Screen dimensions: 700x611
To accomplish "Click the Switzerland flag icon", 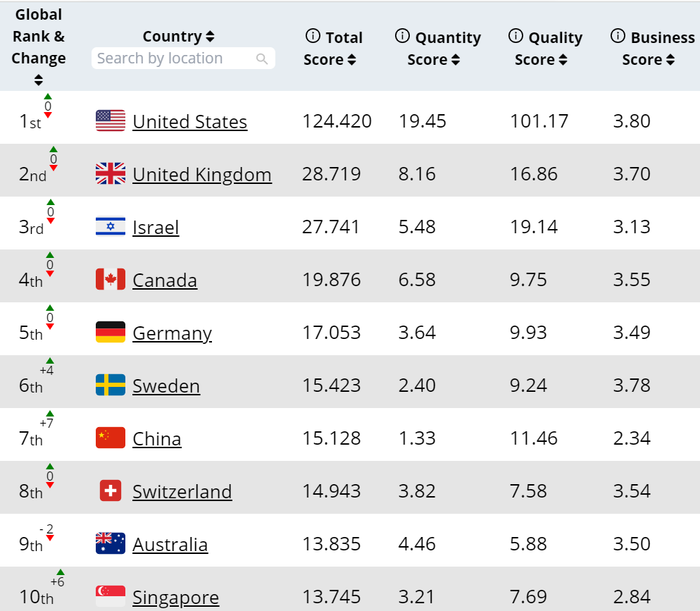I will point(111,490).
